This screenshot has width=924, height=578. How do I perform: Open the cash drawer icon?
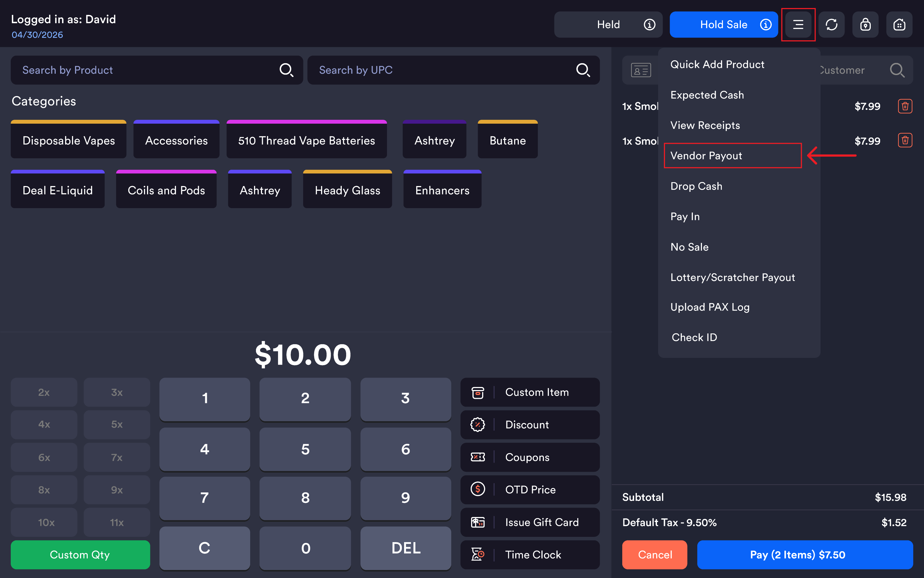click(x=899, y=25)
